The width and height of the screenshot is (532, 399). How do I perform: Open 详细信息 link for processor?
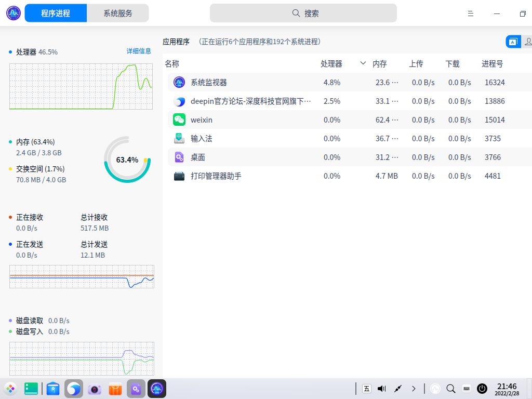tap(139, 51)
